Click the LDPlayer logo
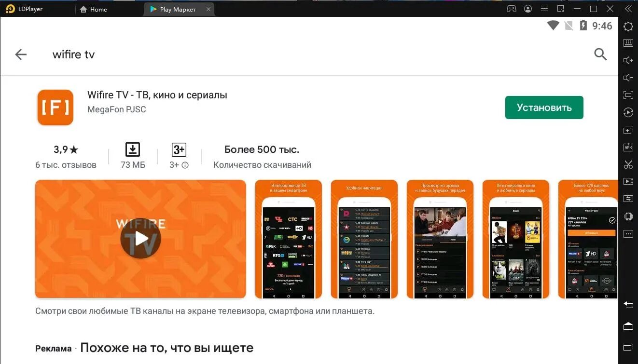Viewport: 638px width, 364px height. pos(11,9)
